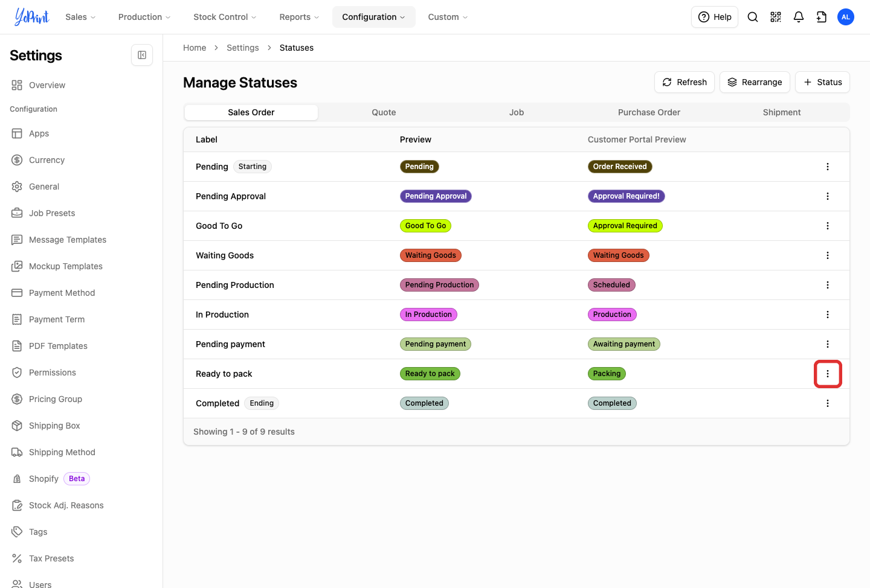
Task: Select the Sales Order tab
Action: (x=251, y=112)
